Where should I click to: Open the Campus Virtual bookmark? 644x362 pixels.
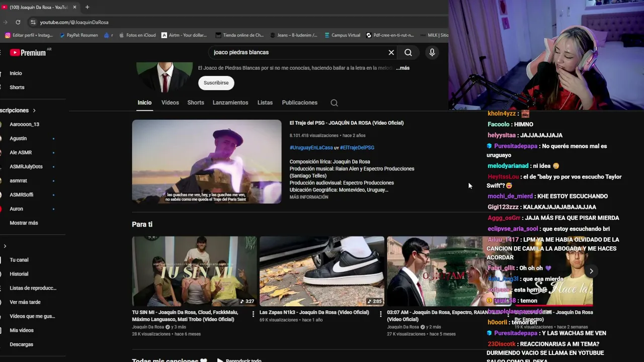(342, 35)
